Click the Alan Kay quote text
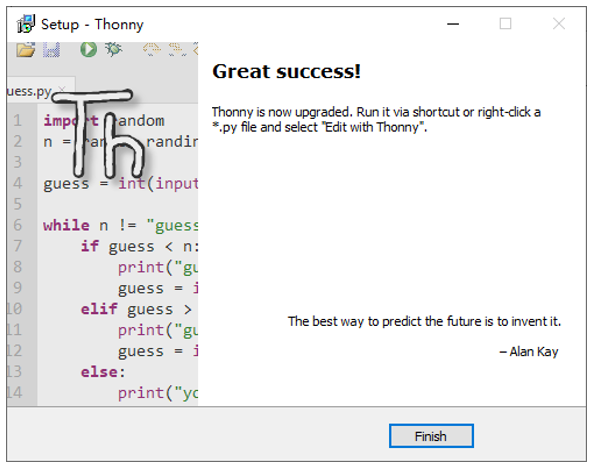Screen dimensions: 595x467 (x=424, y=321)
